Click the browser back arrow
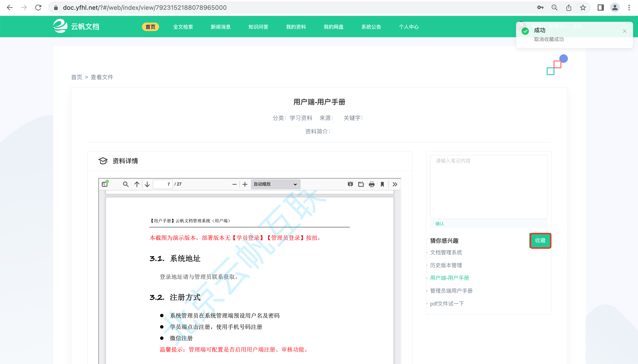The image size is (638, 364). click(10, 8)
